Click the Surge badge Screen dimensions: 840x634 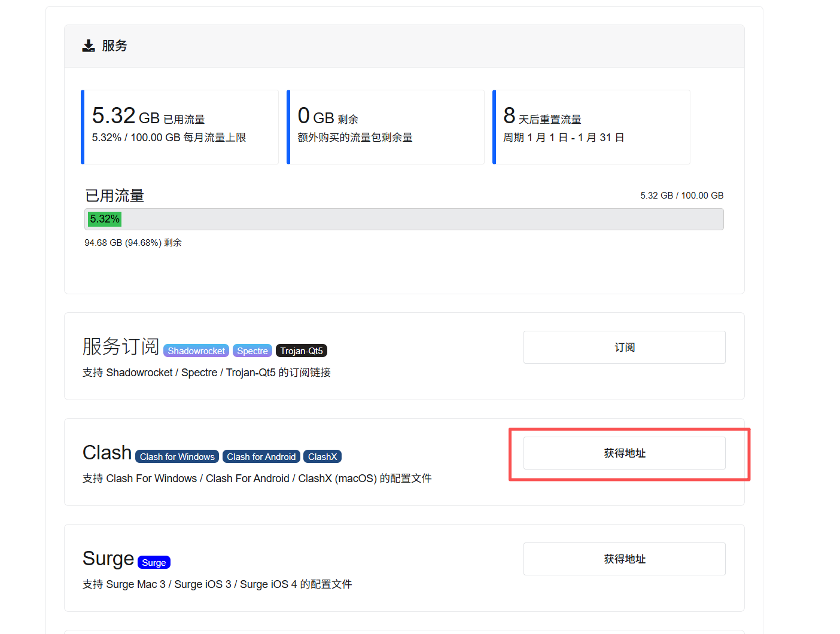153,562
